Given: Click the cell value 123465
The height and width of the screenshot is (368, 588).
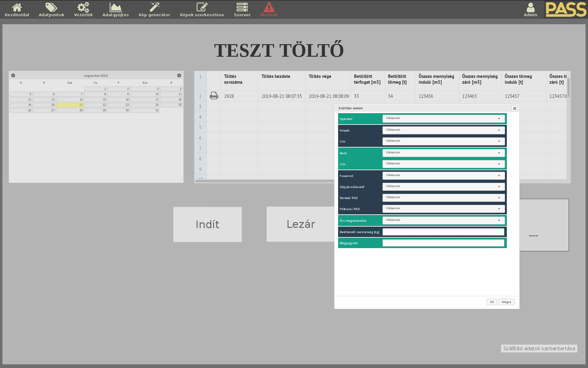Looking at the screenshot, I should [480, 96].
